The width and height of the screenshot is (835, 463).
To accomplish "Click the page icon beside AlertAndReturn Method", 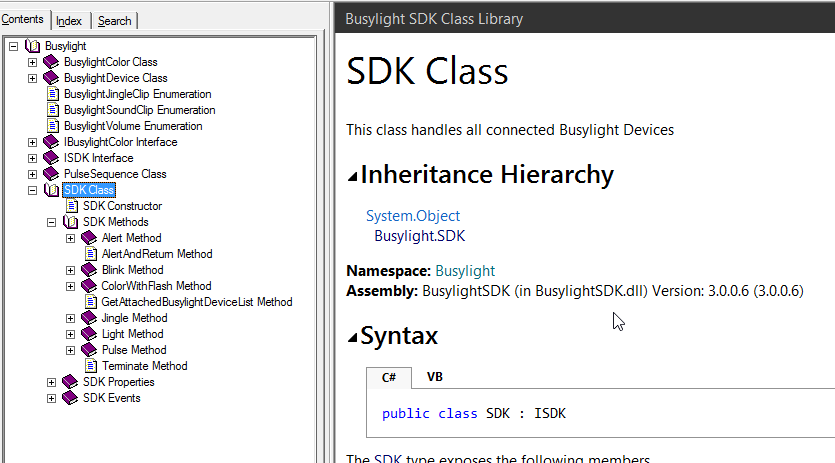I will [x=91, y=254].
